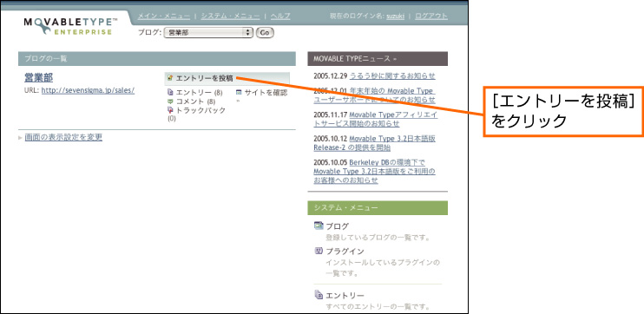Open the トラックバック link
This screenshot has height=314, width=644.
pyautogui.click(x=200, y=110)
